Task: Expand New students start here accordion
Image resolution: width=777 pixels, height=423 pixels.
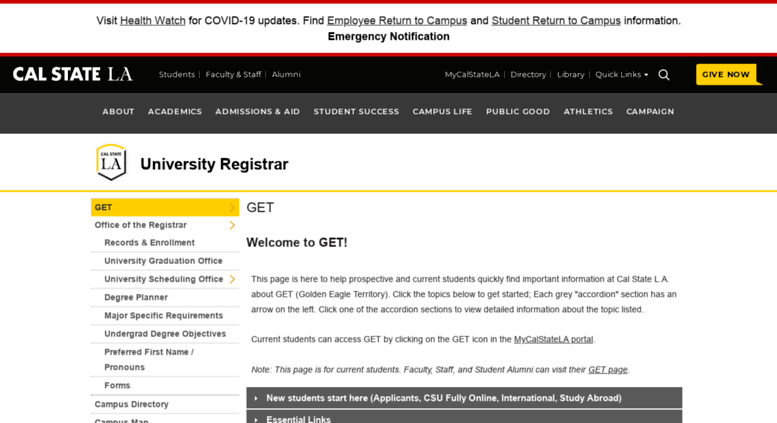Action: tap(464, 398)
